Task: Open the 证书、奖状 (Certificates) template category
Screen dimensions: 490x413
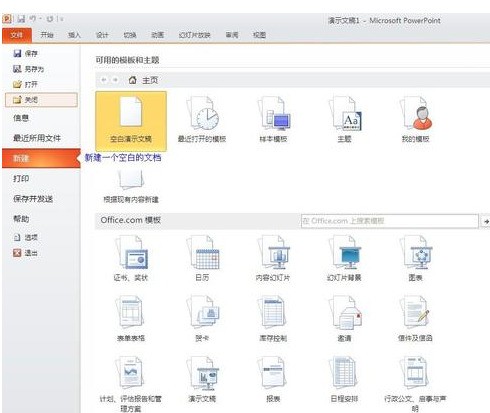Action: [x=131, y=258]
